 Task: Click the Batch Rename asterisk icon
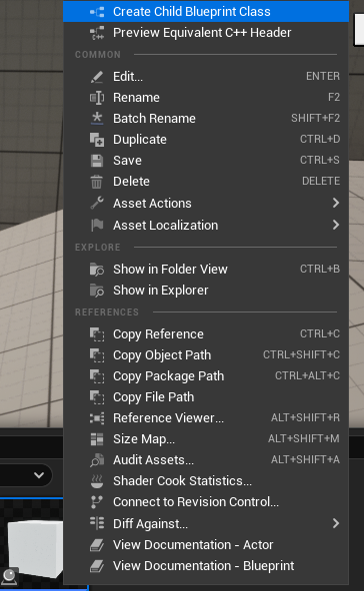97,118
